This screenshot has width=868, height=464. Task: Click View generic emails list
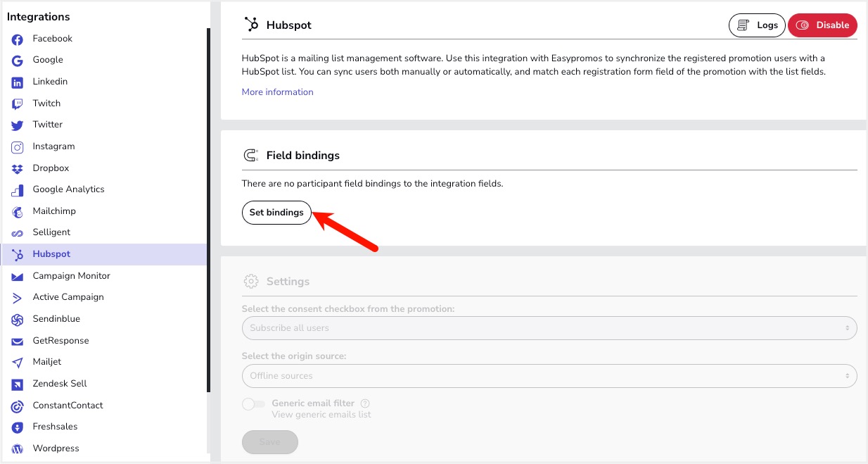[321, 415]
